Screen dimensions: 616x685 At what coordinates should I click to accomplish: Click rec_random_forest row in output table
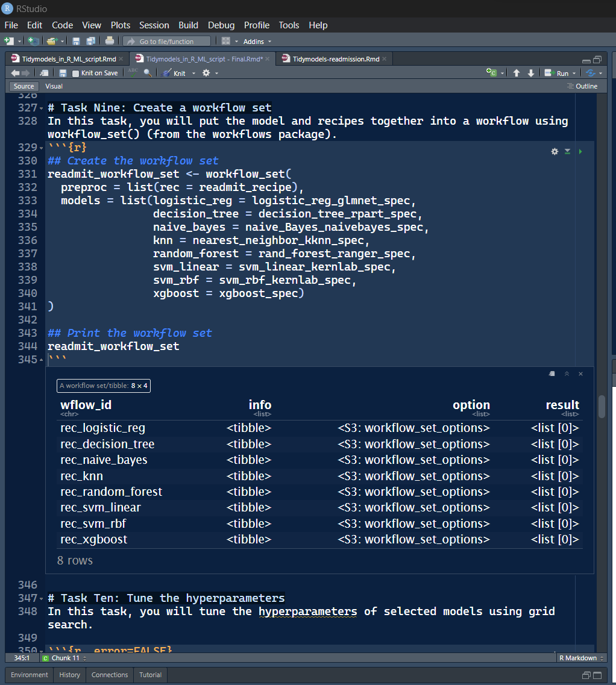point(319,492)
